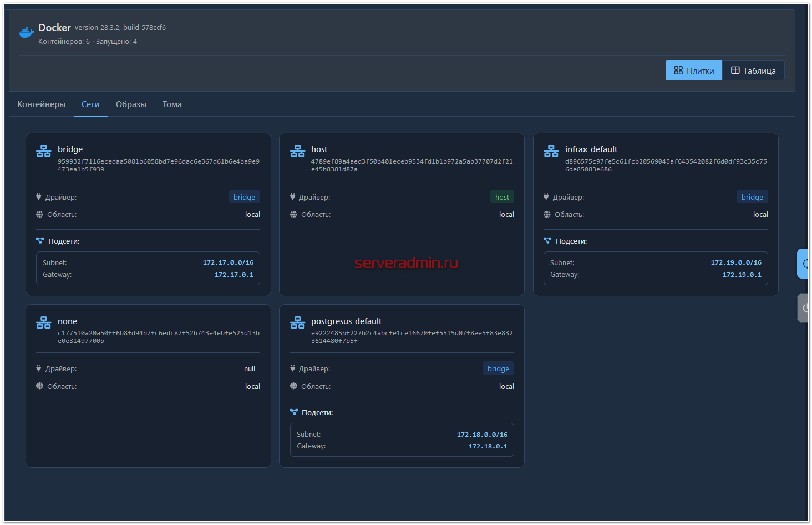Switch to Таблица table view
The image size is (812, 525).
pos(753,70)
